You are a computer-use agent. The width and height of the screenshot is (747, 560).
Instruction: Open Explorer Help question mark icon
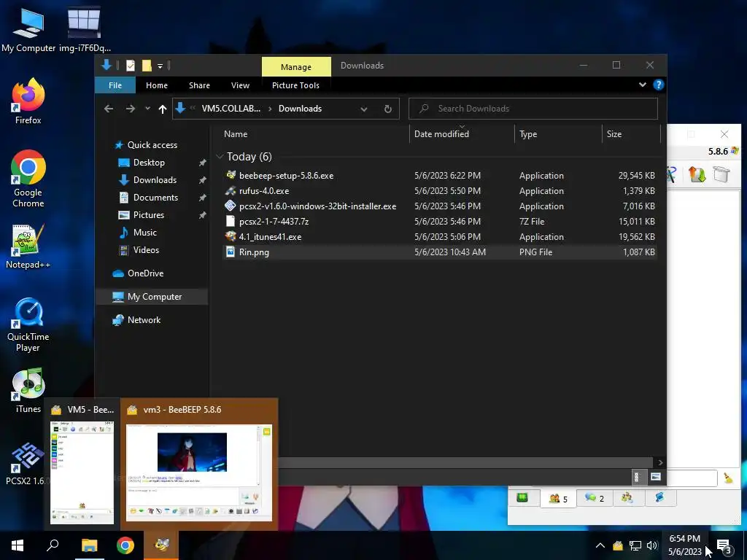click(x=659, y=85)
